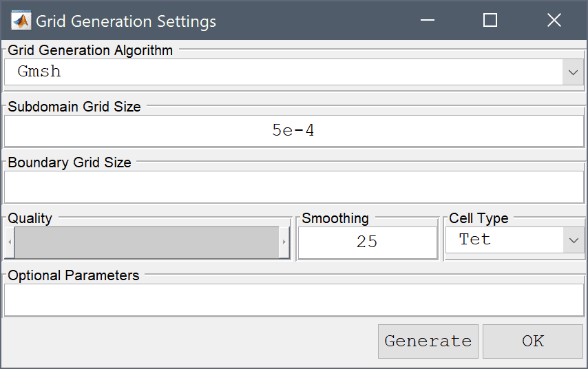The height and width of the screenshot is (369, 588).
Task: Confirm settings with the OK button
Action: [x=532, y=341]
